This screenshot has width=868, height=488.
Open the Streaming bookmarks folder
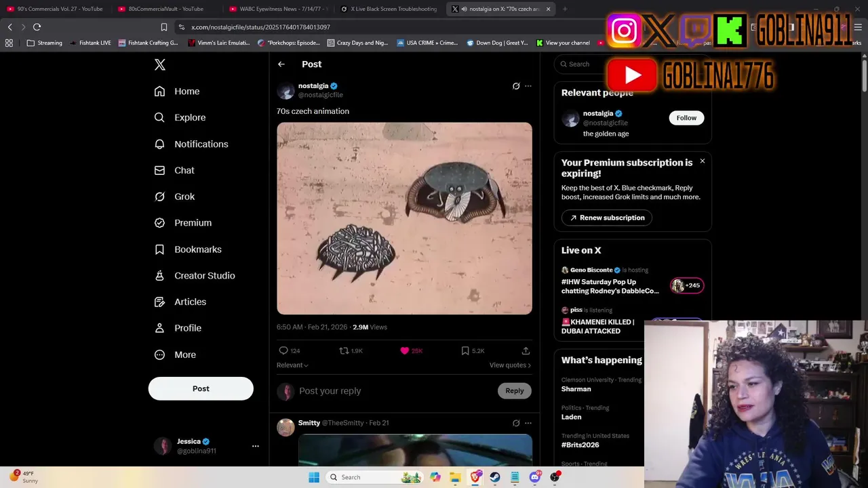(44, 43)
